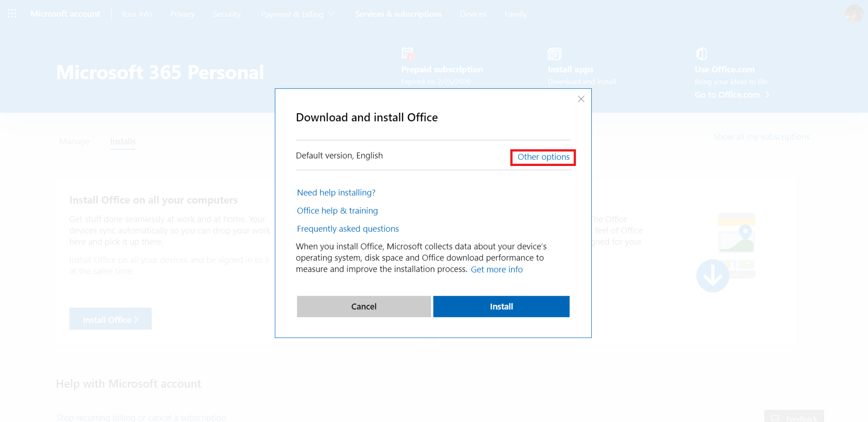This screenshot has width=868, height=422.
Task: Switch to the Installs tab
Action: click(123, 142)
